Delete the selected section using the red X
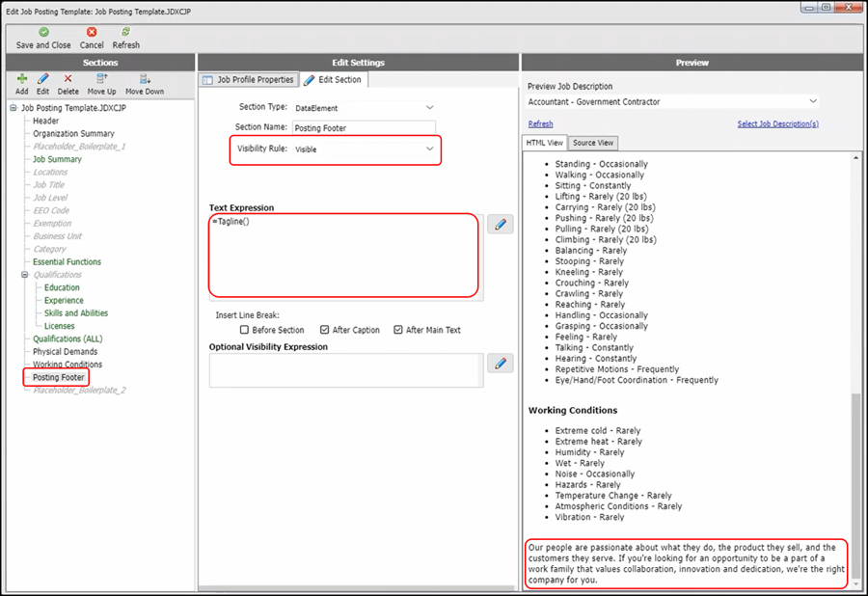868x596 pixels. pos(68,79)
